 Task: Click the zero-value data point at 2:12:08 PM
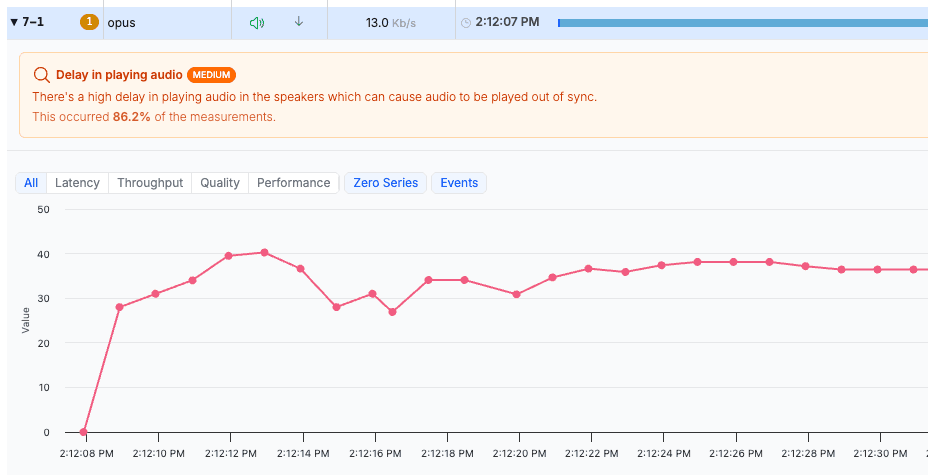tap(83, 432)
